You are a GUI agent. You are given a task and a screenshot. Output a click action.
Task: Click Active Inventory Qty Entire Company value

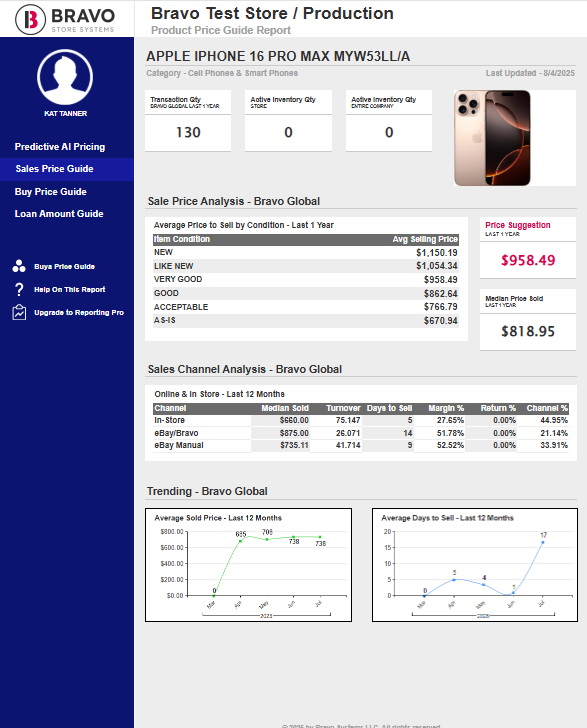click(x=389, y=133)
